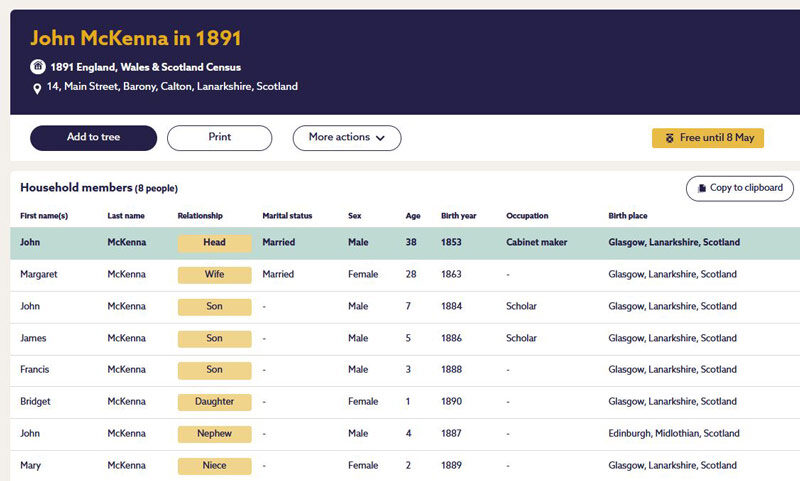This screenshot has height=481, width=800.
Task: Click the location pin icon by address
Action: [38, 88]
